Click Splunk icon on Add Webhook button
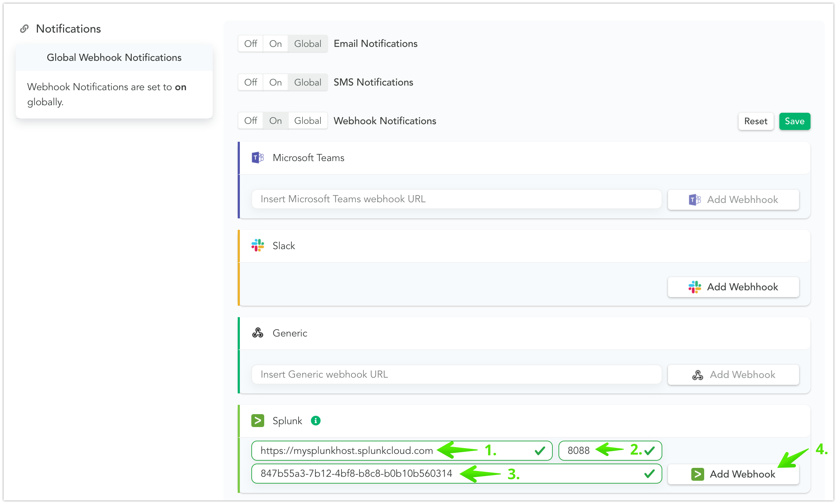 [697, 474]
